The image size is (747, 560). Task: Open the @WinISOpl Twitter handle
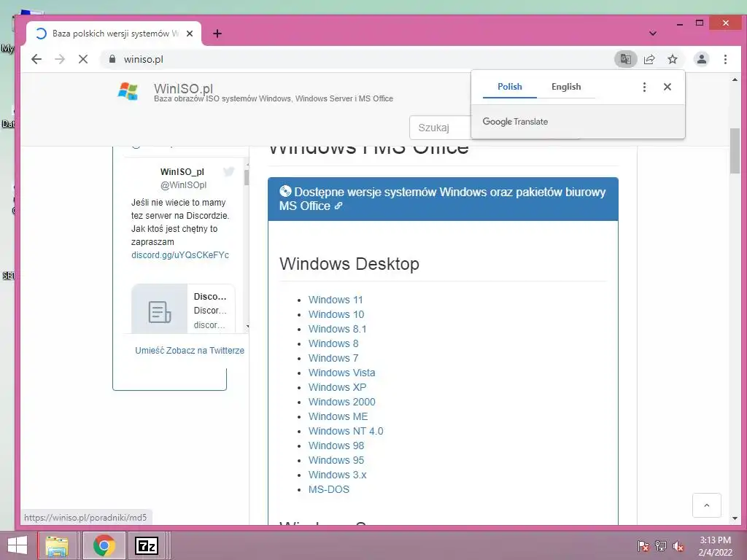click(183, 184)
